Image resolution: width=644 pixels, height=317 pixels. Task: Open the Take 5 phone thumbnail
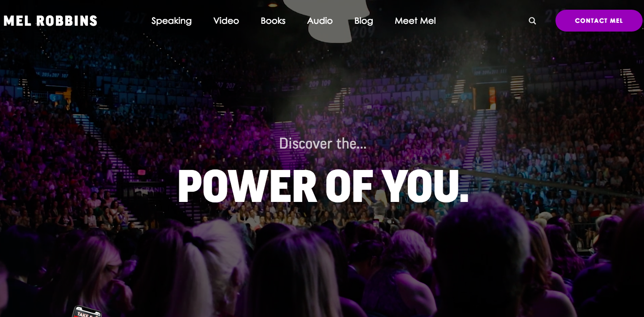click(x=87, y=311)
